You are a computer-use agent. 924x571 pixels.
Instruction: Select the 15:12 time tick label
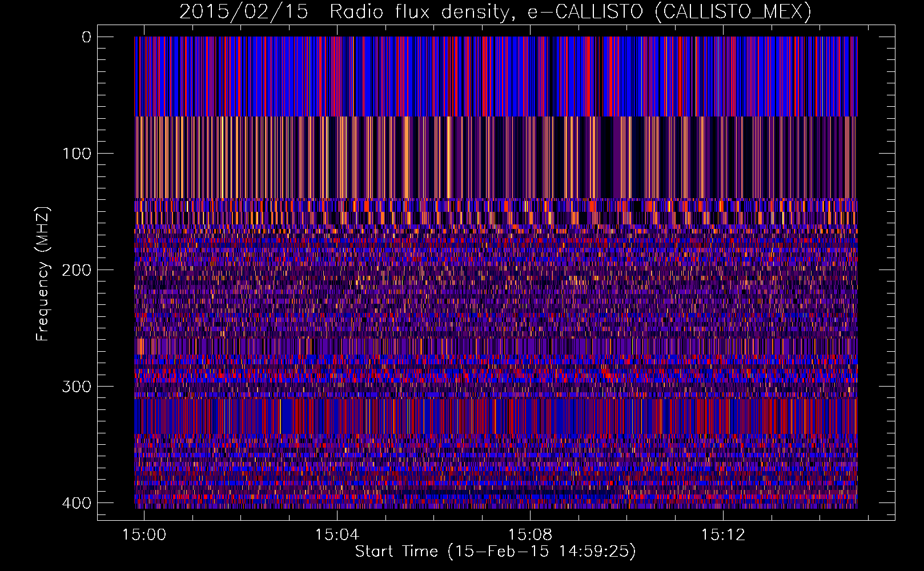(724, 535)
